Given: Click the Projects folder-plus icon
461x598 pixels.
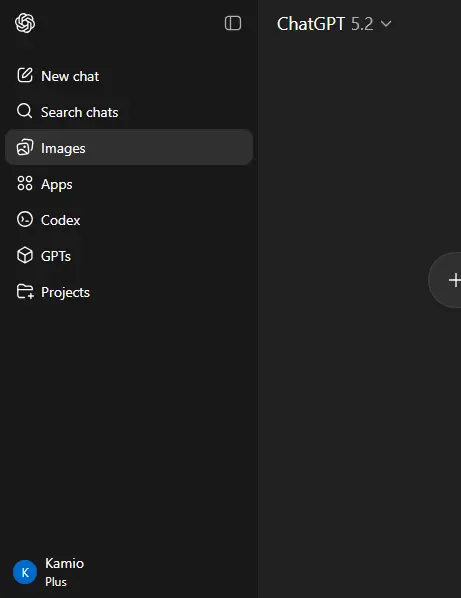Looking at the screenshot, I should point(25,292).
